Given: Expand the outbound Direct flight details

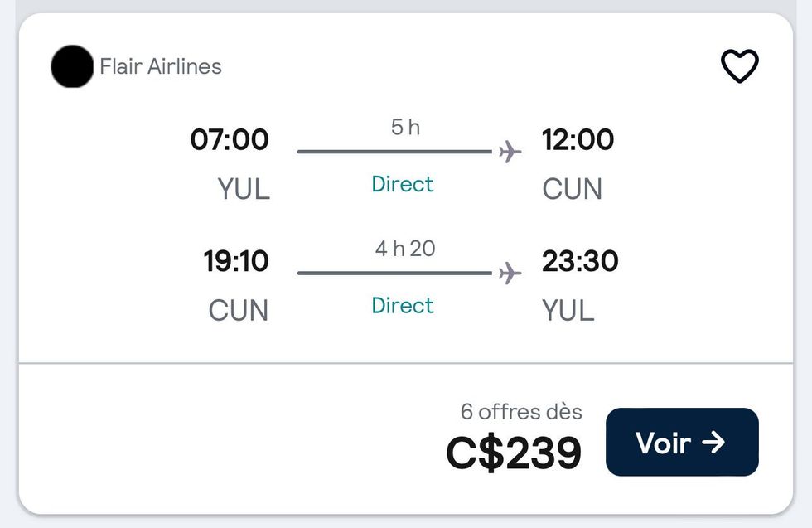Looking at the screenshot, I should click(403, 184).
